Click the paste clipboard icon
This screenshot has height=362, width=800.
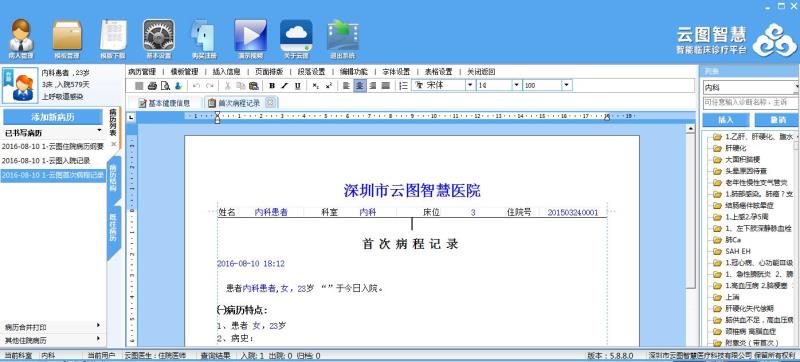[x=253, y=86]
